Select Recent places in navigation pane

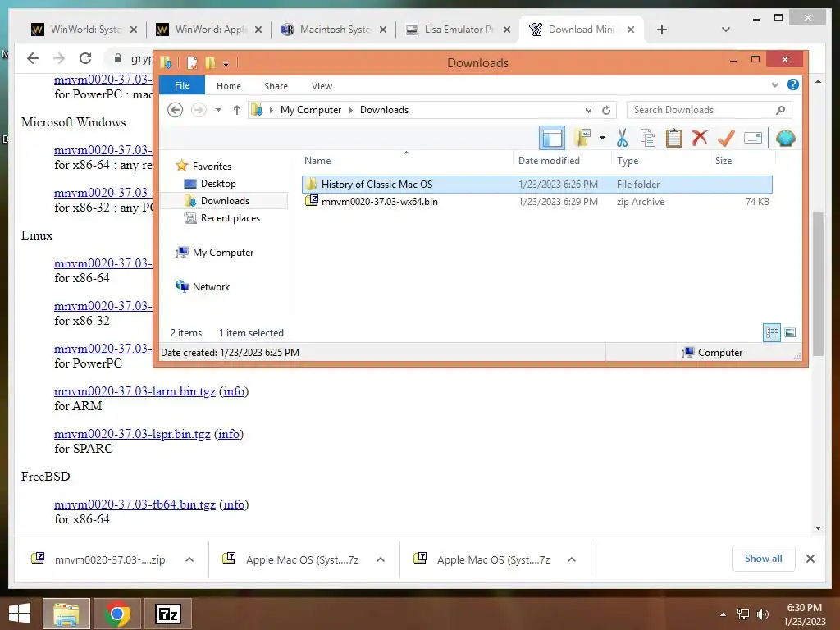(x=231, y=218)
